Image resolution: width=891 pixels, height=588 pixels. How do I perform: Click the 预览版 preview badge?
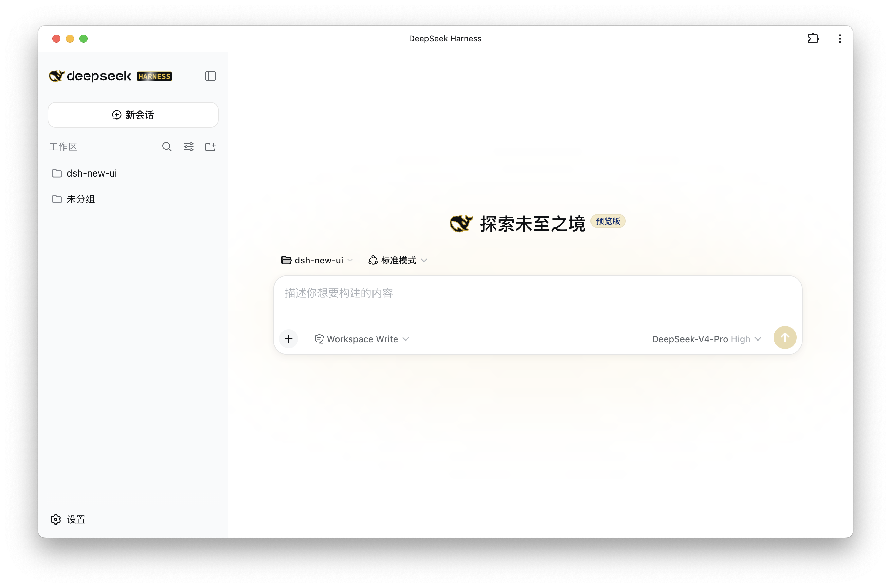click(x=608, y=221)
